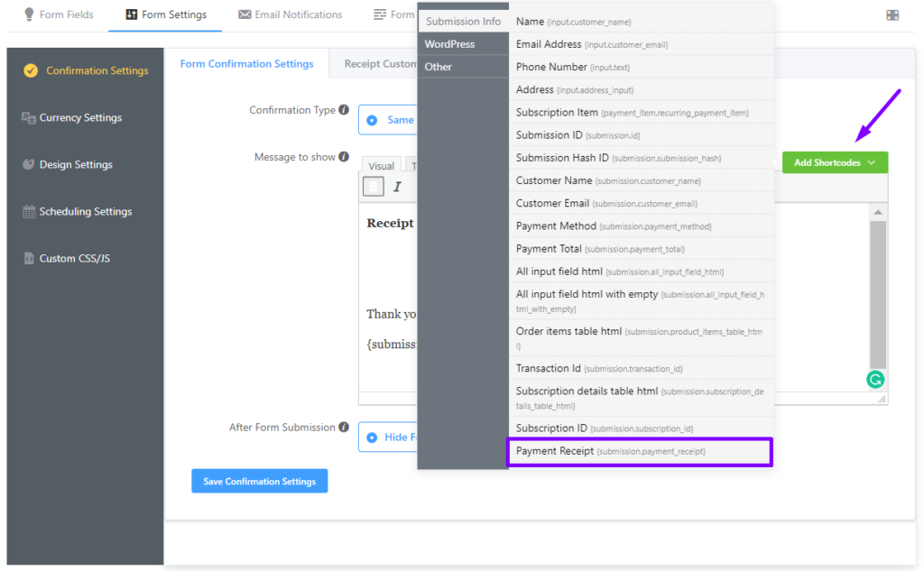This screenshot has height=571, width=924.
Task: Insert the Submission Hash ID shortcode
Action: (x=642, y=157)
